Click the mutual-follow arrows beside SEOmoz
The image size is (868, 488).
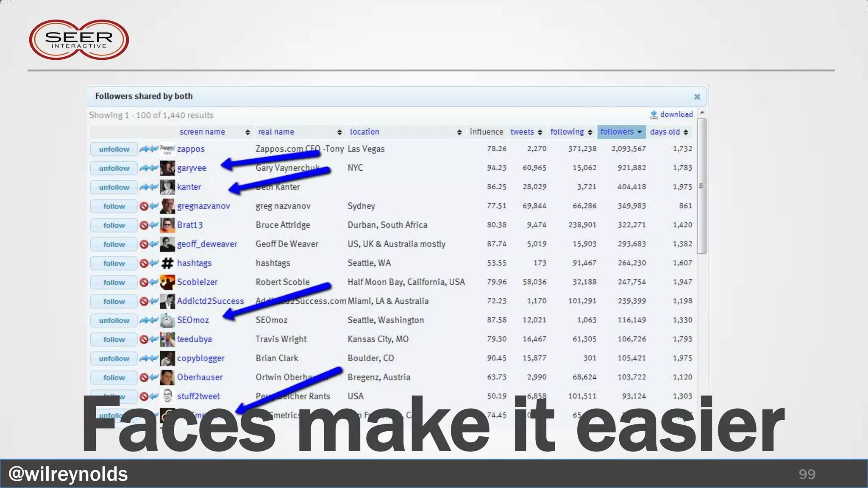149,320
